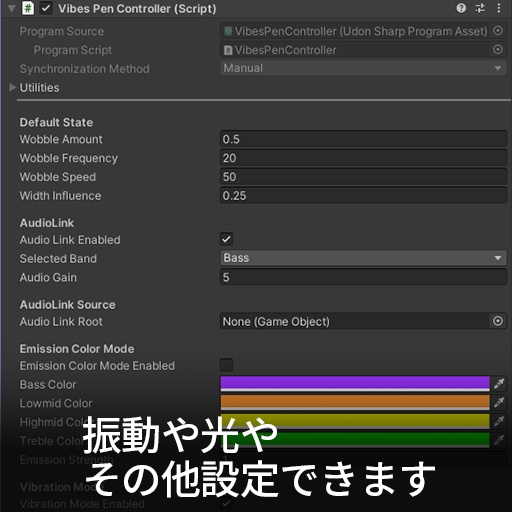
Task: Open the Lowmid Color swatch
Action: (x=355, y=402)
